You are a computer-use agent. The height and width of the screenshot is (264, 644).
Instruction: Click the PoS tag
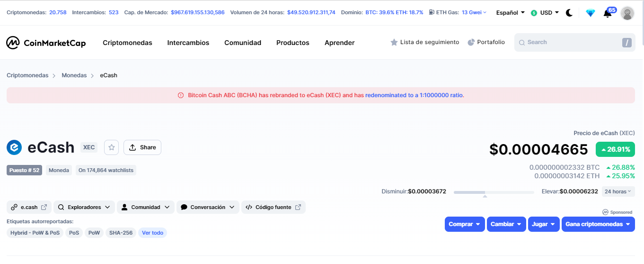tap(74, 233)
